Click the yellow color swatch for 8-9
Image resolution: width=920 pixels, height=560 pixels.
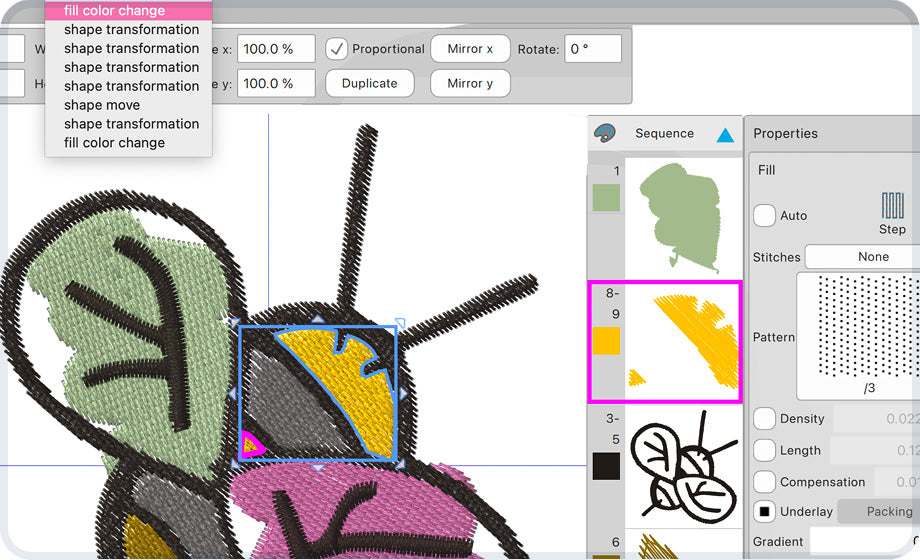(606, 342)
